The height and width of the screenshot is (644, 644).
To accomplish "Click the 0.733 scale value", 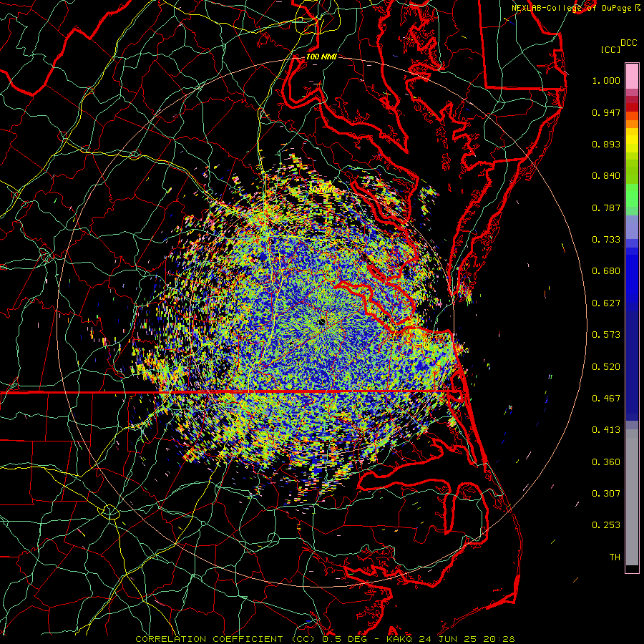I will [606, 240].
